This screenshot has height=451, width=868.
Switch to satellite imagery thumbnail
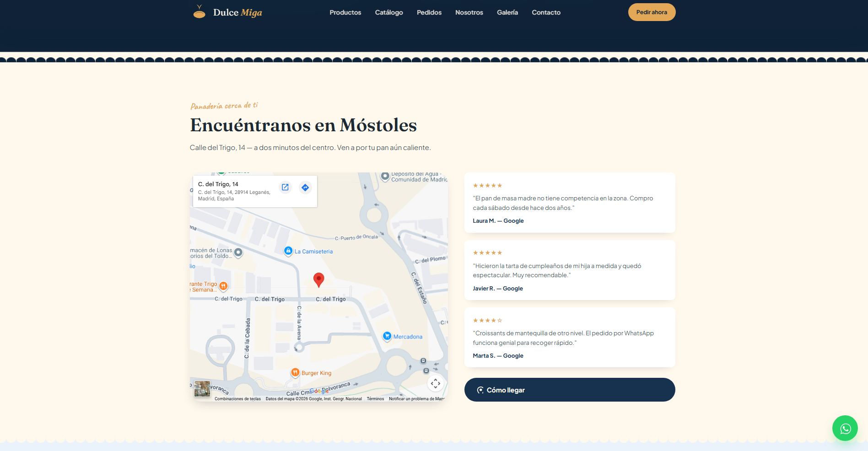[202, 389]
